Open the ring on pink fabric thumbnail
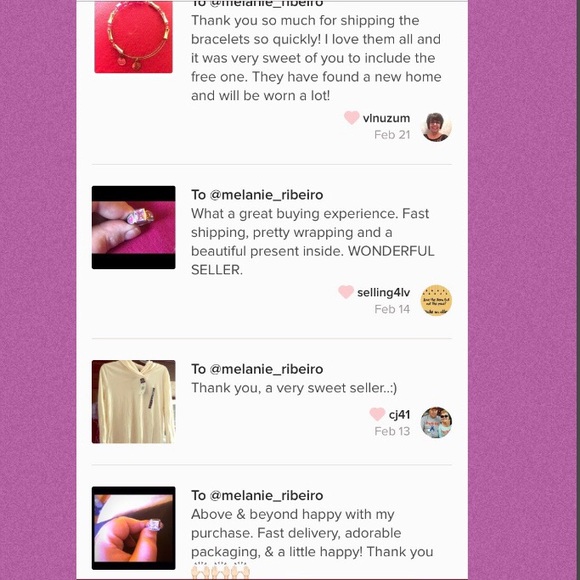The height and width of the screenshot is (580, 580). tap(134, 227)
